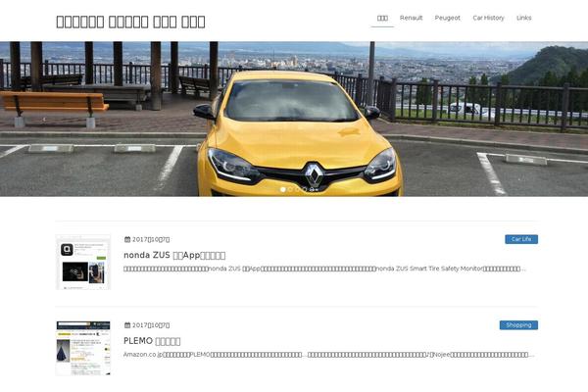
Task: Open the Renault menu item
Action: (411, 18)
